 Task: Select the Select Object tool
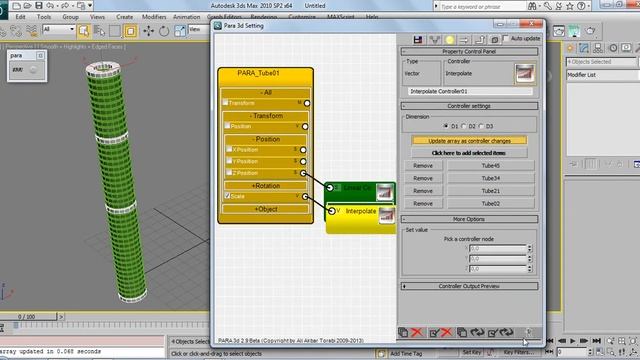click(x=83, y=31)
